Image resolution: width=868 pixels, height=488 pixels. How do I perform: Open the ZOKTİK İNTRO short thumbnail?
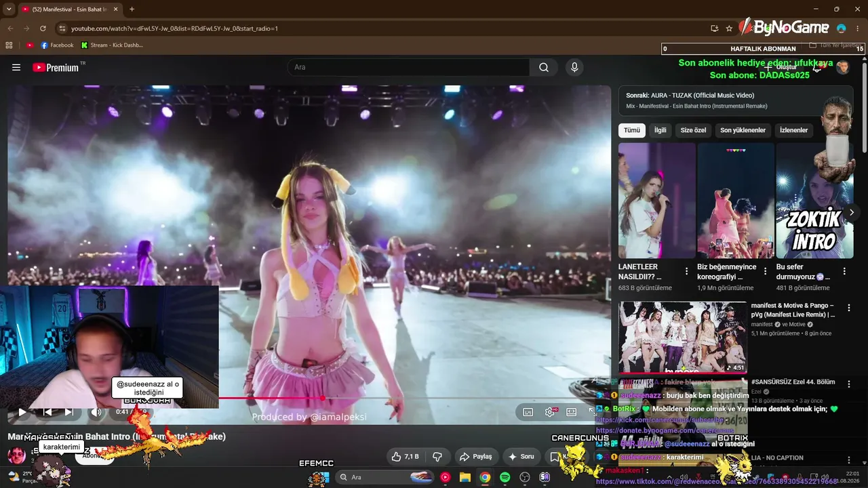[x=814, y=201]
